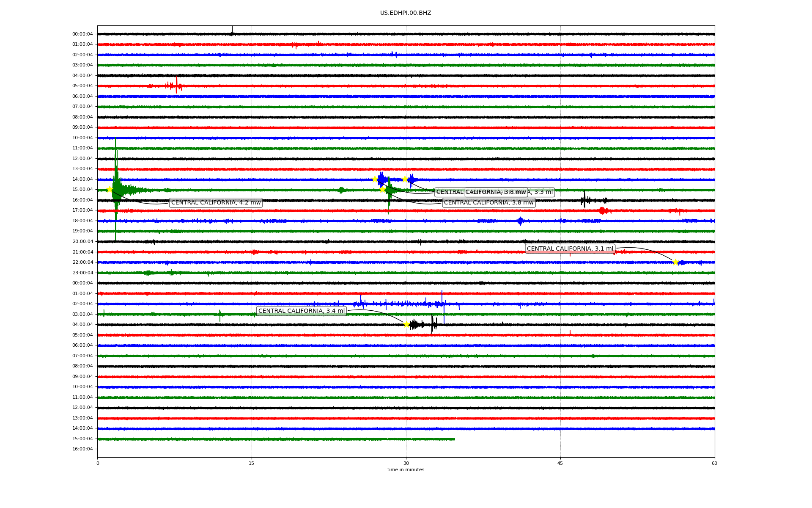Click the 23:00:04 row time label

82,273
